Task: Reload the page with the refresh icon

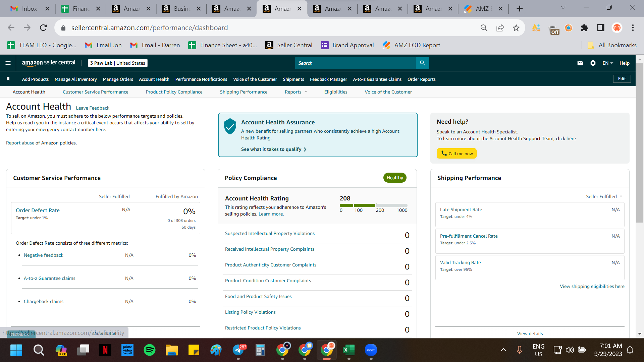Action: tap(43, 28)
